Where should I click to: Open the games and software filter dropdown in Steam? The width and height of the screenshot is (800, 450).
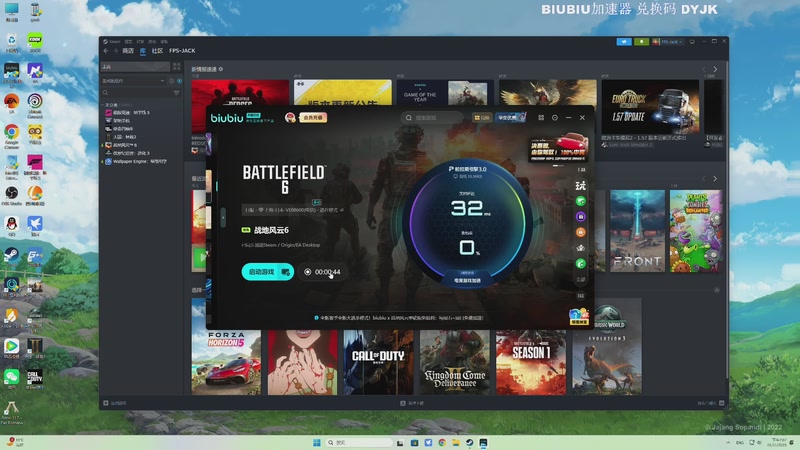click(133, 81)
